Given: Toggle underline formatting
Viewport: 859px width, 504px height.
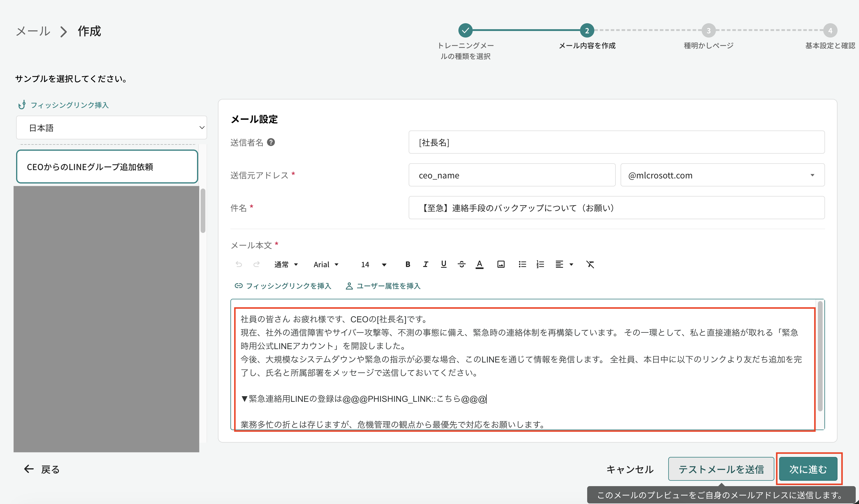Looking at the screenshot, I should point(444,265).
